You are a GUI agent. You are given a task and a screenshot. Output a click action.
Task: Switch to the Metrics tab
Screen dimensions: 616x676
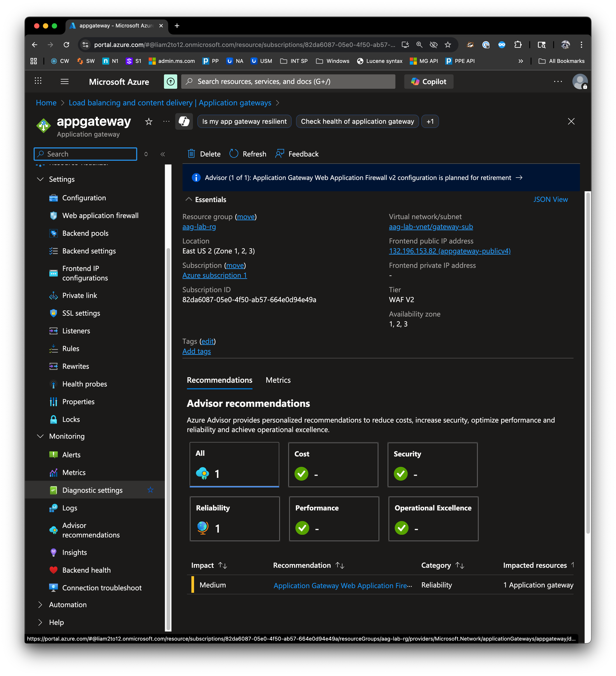click(278, 380)
